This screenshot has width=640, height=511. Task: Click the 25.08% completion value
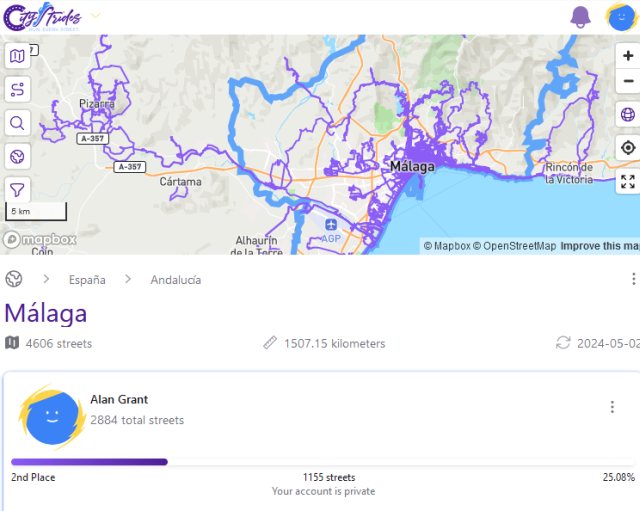[619, 478]
